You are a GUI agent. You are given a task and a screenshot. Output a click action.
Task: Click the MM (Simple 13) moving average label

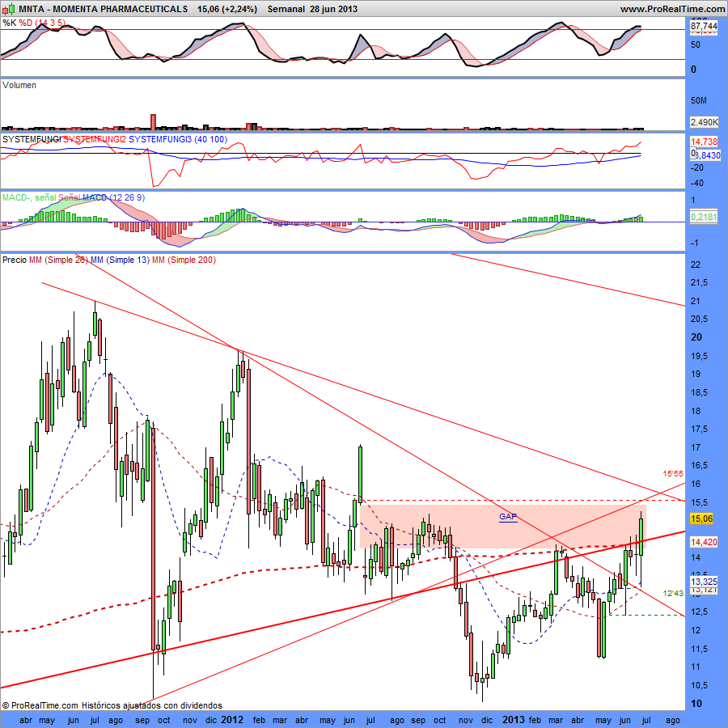120,260
